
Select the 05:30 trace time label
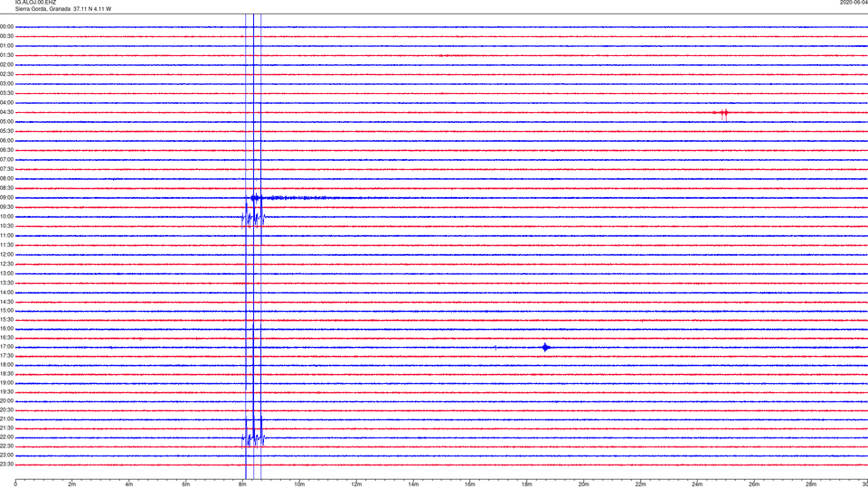coord(7,131)
